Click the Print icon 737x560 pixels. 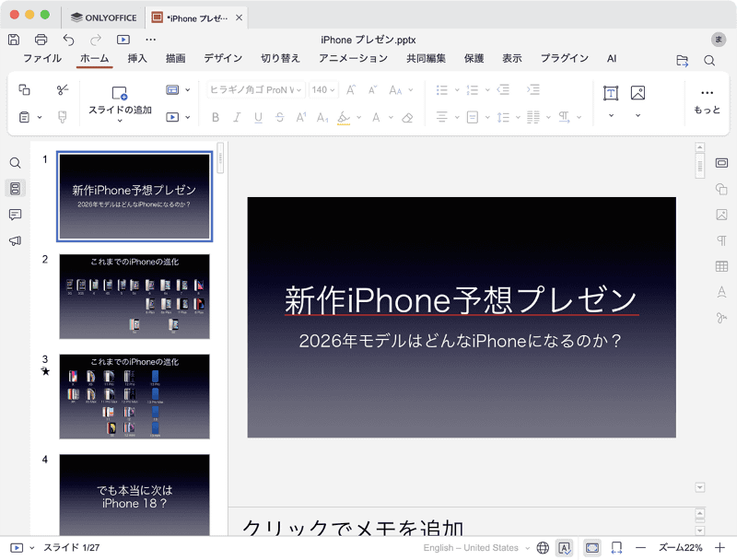click(41, 40)
